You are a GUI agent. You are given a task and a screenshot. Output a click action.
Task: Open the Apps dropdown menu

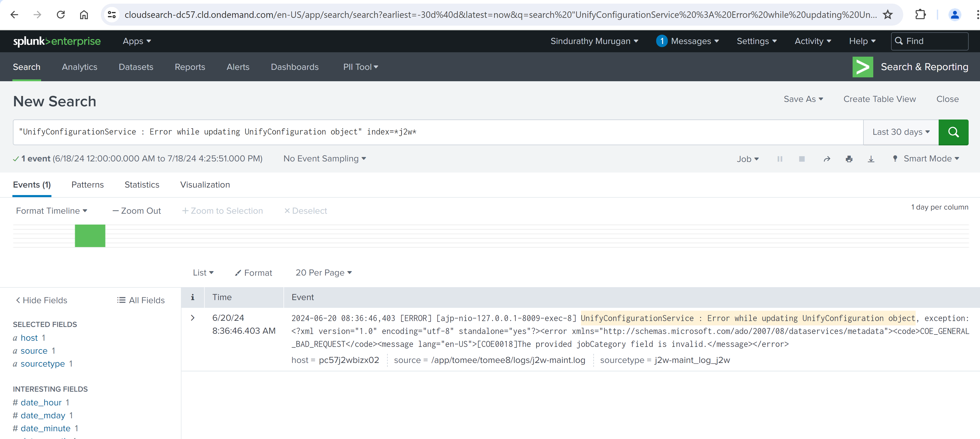click(136, 41)
